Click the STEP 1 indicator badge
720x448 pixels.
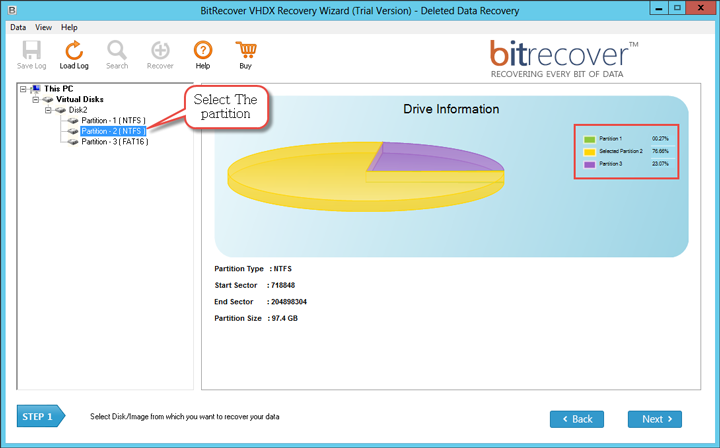[x=40, y=416]
